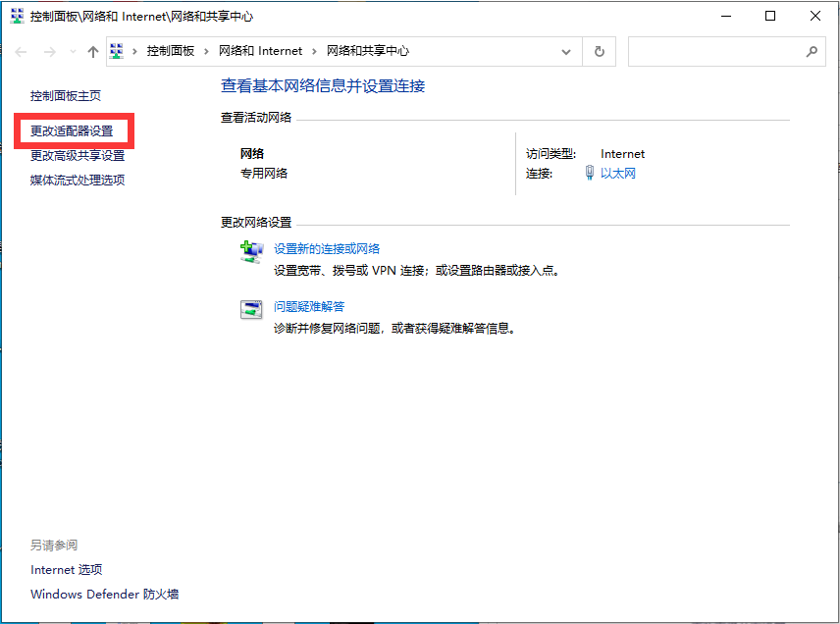
Task: Open the address bar history dropdown arrow
Action: [x=566, y=51]
